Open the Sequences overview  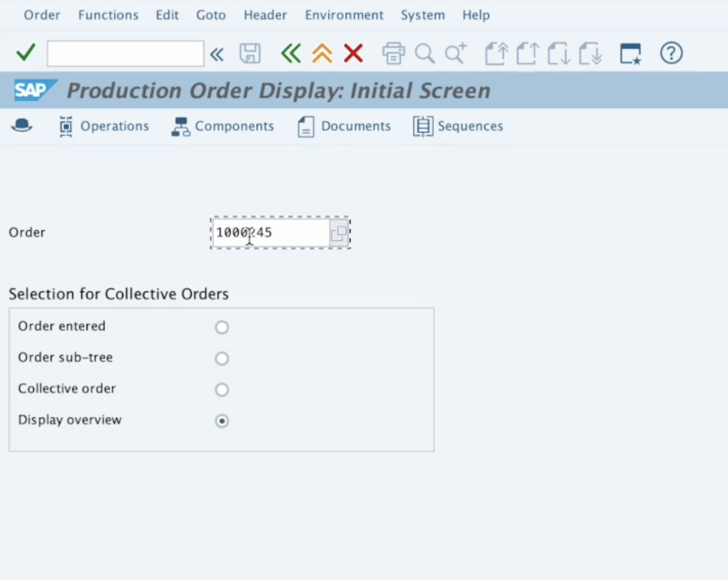pyautogui.click(x=458, y=126)
